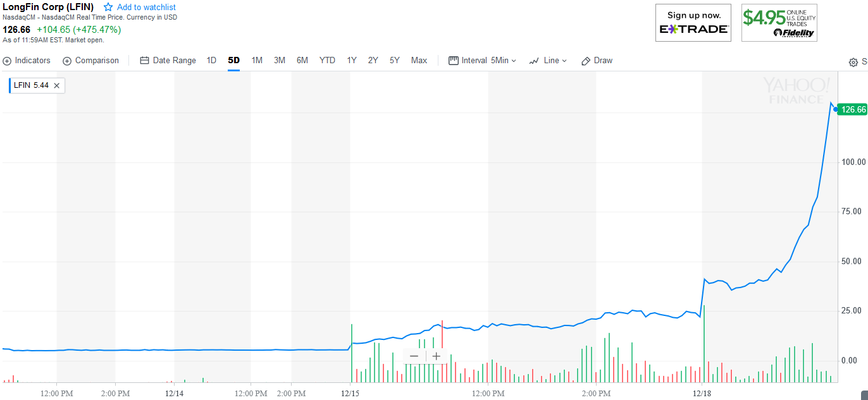Viewport: 868px width, 400px height.
Task: Click the Add to watchlist link
Action: tap(146, 7)
